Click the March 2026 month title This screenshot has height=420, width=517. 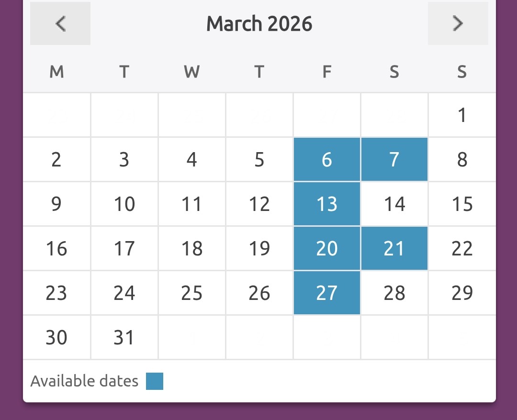click(259, 24)
